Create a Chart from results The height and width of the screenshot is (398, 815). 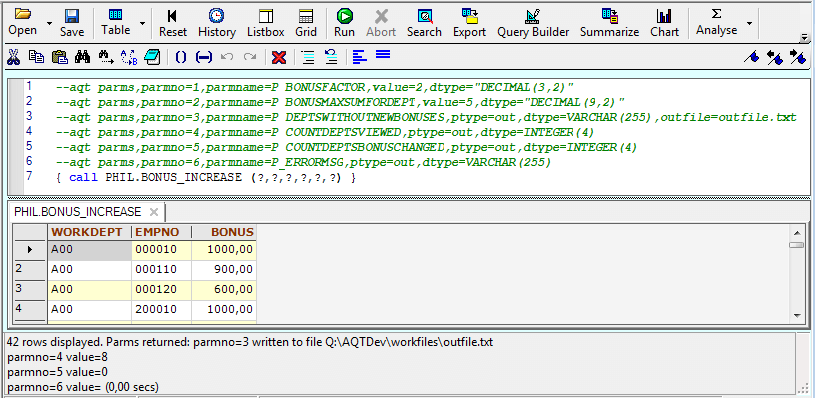[664, 23]
